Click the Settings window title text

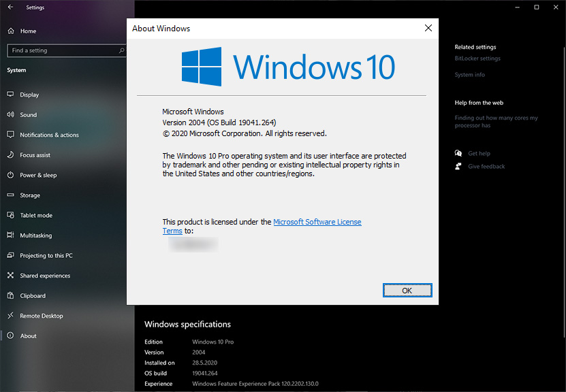(35, 7)
